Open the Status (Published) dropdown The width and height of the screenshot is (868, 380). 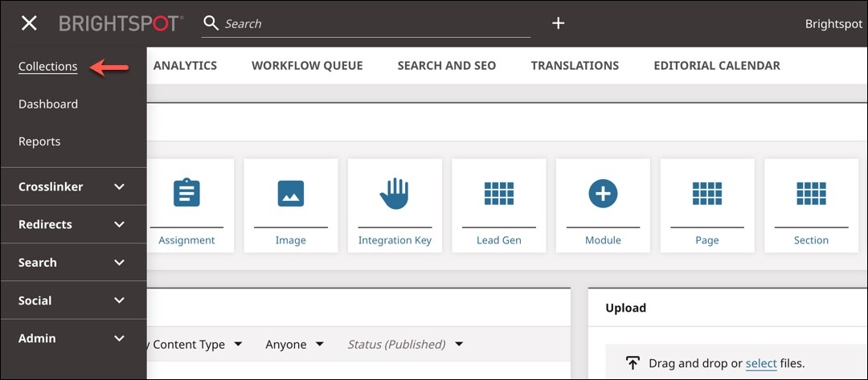[x=405, y=345]
